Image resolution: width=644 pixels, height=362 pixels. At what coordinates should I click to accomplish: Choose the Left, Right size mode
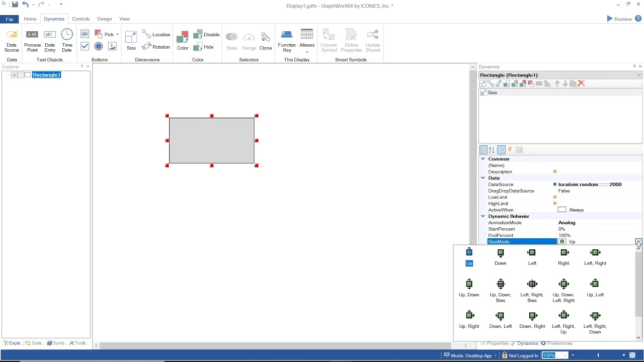(595, 256)
